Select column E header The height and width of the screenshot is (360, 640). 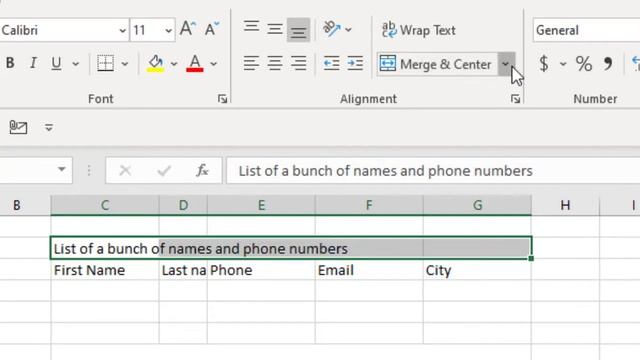(x=261, y=205)
